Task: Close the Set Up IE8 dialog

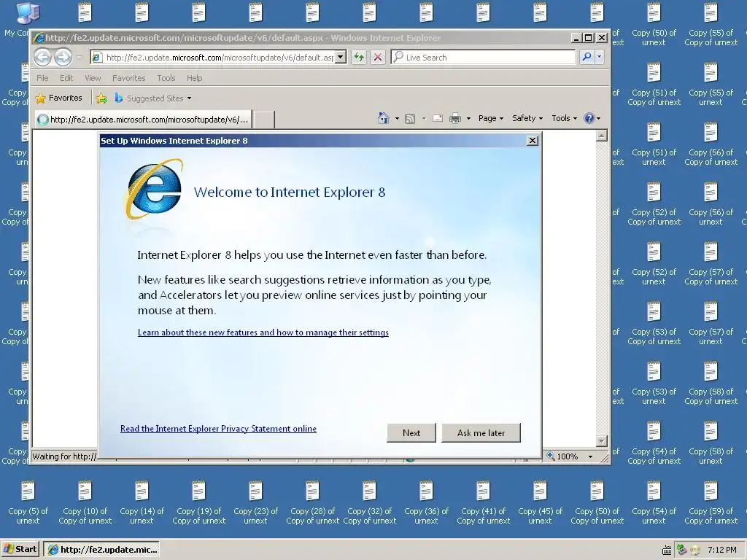Action: [533, 141]
